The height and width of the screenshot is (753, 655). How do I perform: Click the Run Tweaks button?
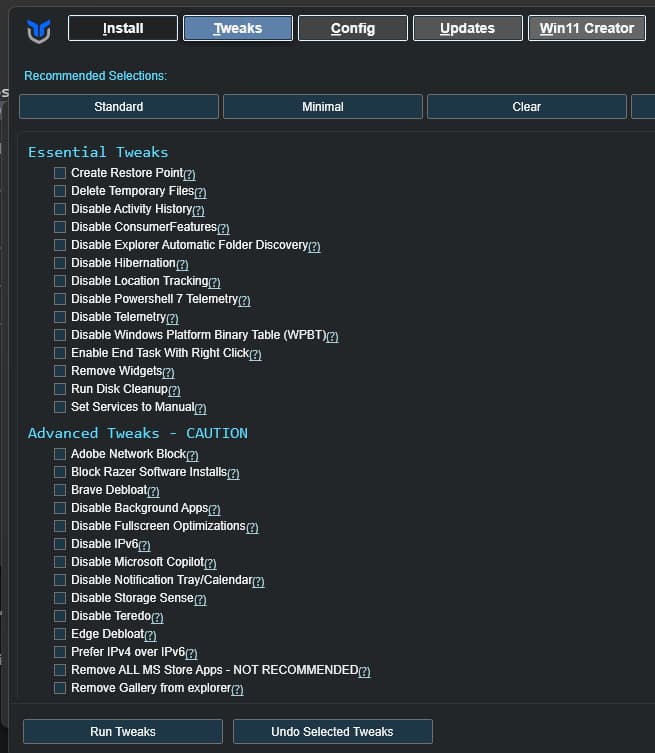tap(123, 731)
